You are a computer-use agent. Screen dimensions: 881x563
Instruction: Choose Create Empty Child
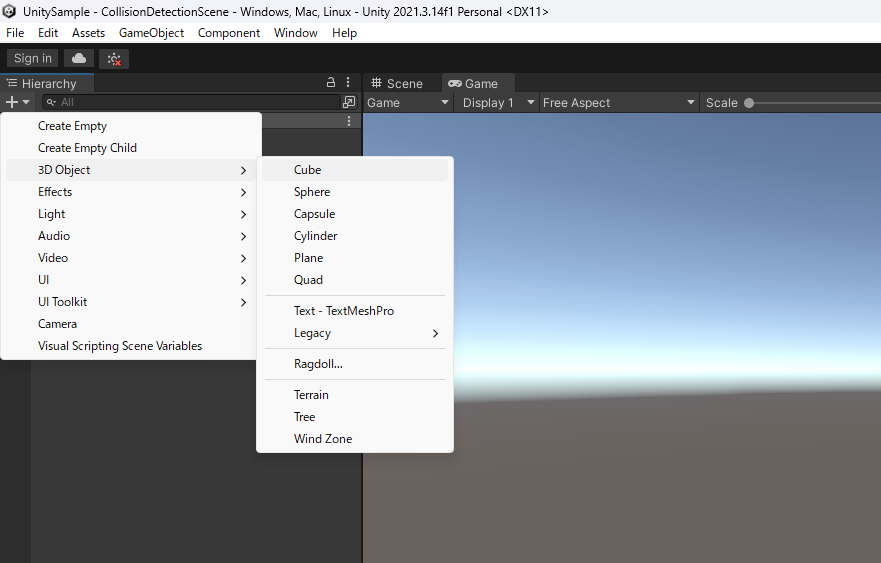pyautogui.click(x=131, y=148)
